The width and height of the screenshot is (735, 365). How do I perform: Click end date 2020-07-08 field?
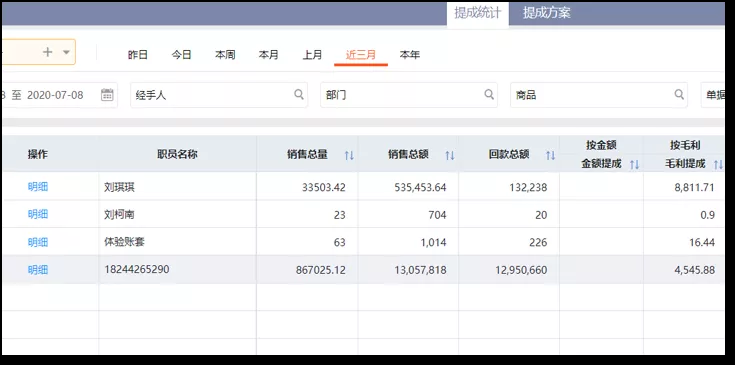coord(55,95)
